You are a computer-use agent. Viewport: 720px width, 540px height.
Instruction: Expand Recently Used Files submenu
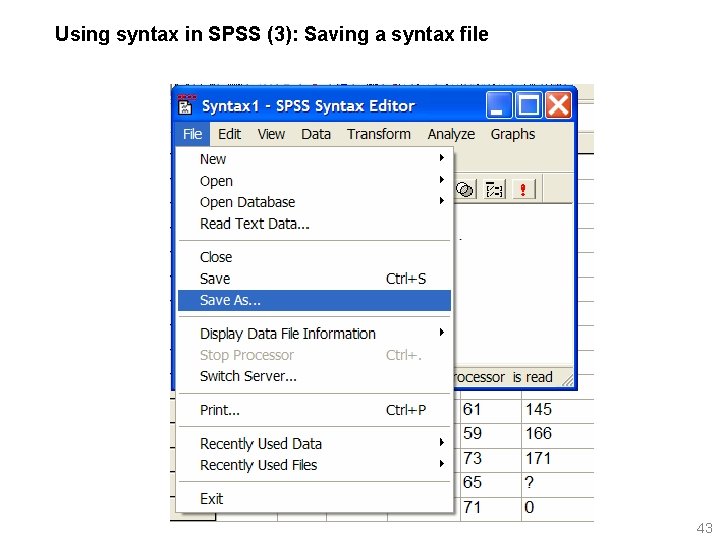[x=315, y=465]
